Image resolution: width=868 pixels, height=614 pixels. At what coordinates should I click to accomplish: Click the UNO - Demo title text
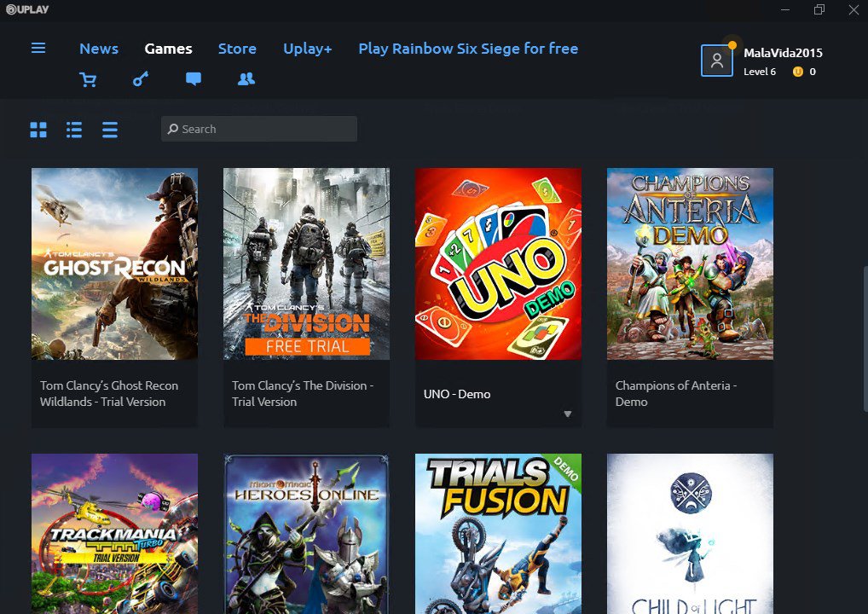[457, 394]
